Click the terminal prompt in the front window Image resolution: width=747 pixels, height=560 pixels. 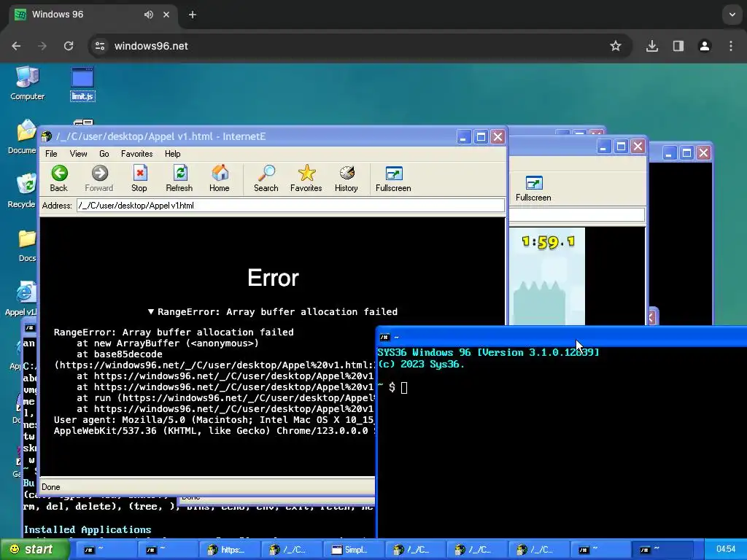(x=392, y=387)
